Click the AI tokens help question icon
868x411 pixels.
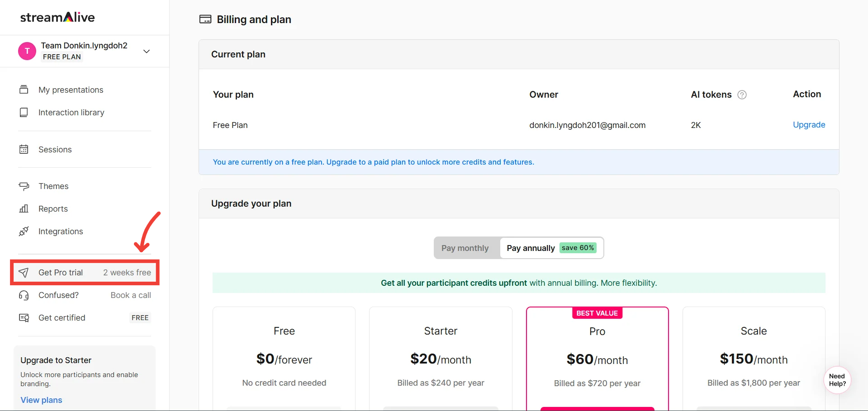[742, 94]
